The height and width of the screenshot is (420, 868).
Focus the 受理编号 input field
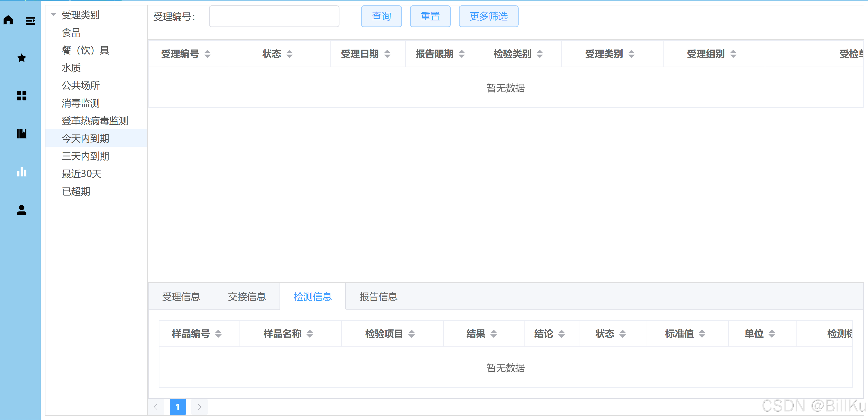click(x=274, y=16)
